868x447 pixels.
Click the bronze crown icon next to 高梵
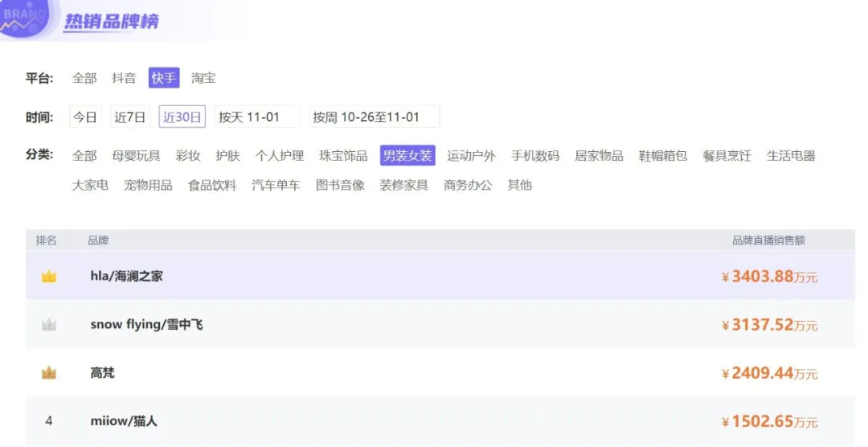coord(49,373)
